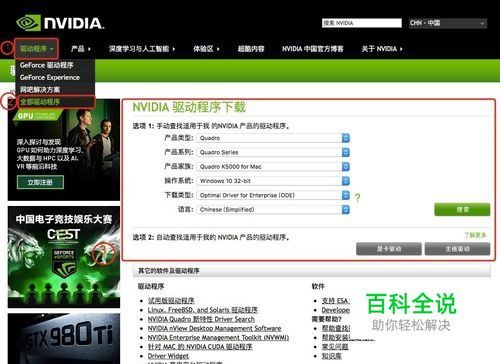Screen dimensions: 500x364
Task: Open the 产品类型 Quadro dropdown
Action: 273,138
